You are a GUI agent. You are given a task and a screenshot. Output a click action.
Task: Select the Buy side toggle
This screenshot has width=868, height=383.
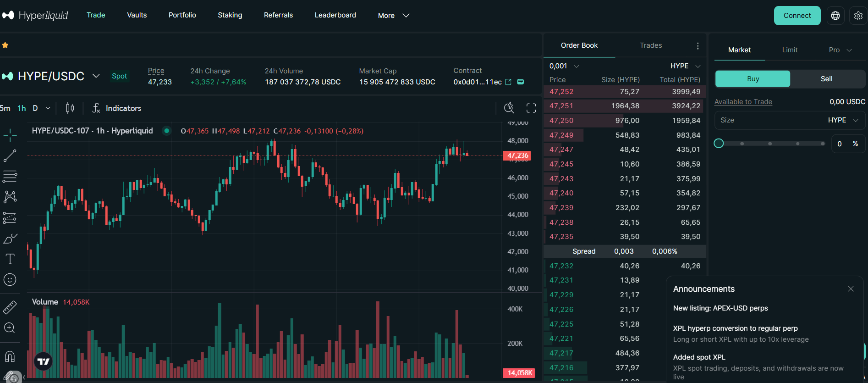753,79
